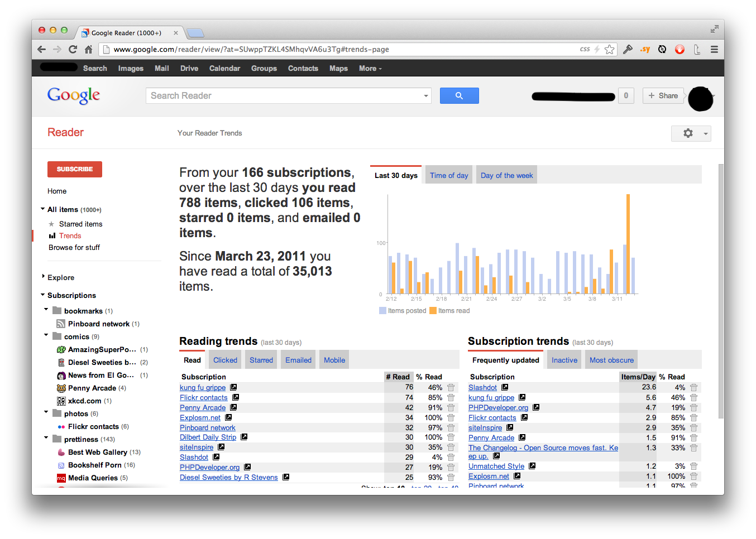
Task: Select the Penny Arcade favicon
Action: 61,388
